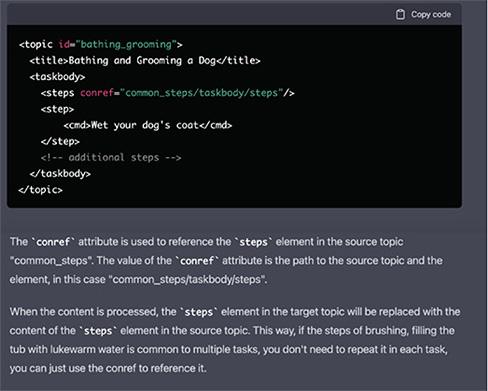The image size is (488, 391).
Task: Click the last line 'you can just use the conref'
Action: pyautogui.click(x=108, y=368)
